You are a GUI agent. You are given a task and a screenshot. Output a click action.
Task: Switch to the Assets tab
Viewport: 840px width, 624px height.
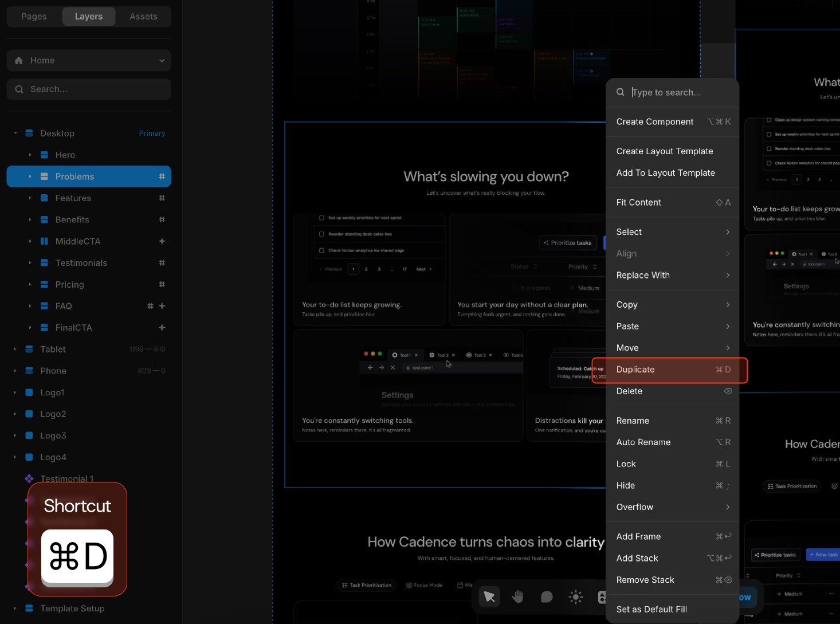[x=143, y=17]
